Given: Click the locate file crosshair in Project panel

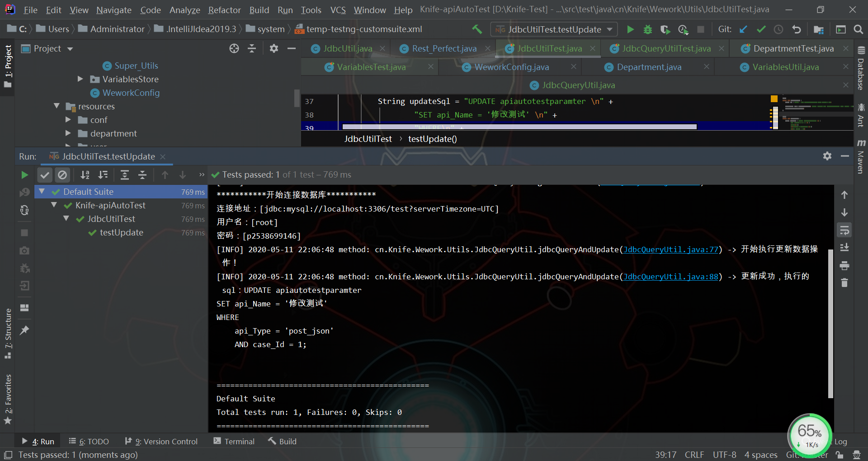Looking at the screenshot, I should 234,48.
